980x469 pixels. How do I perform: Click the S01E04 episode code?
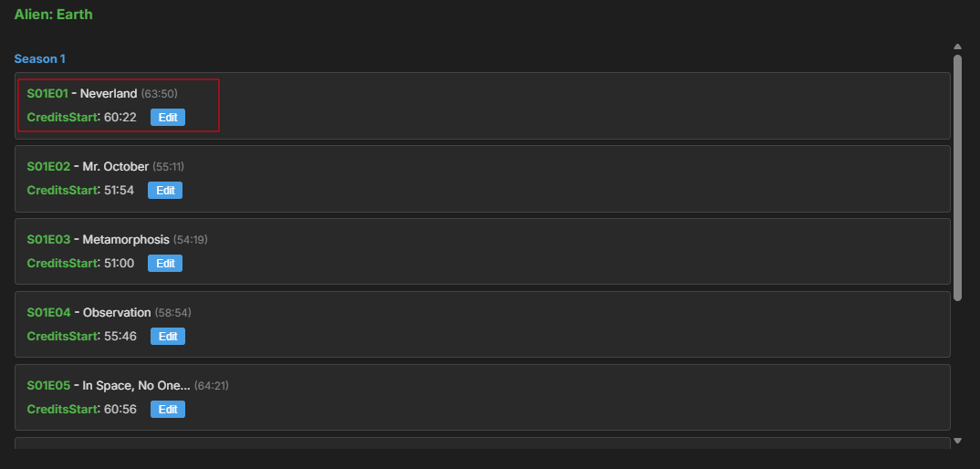(47, 313)
